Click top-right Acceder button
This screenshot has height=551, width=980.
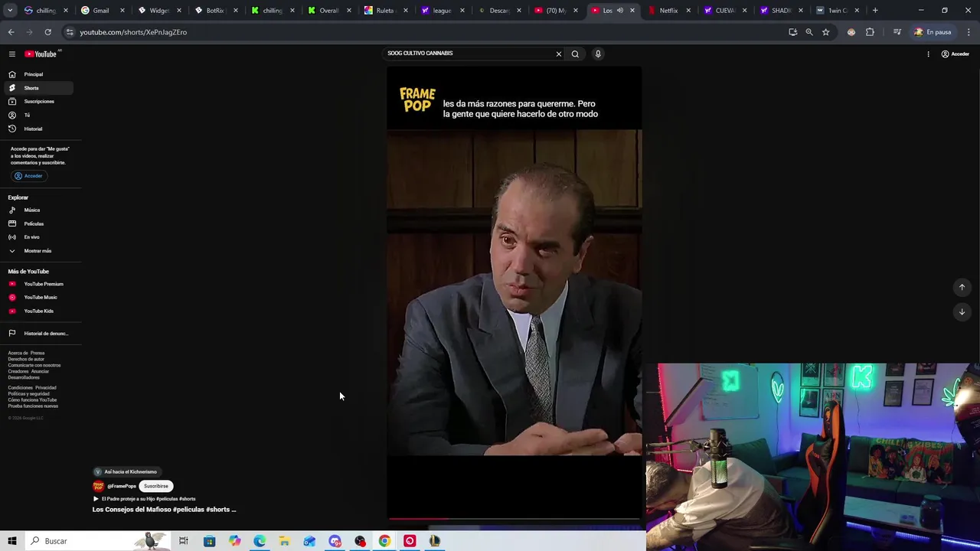tap(955, 54)
